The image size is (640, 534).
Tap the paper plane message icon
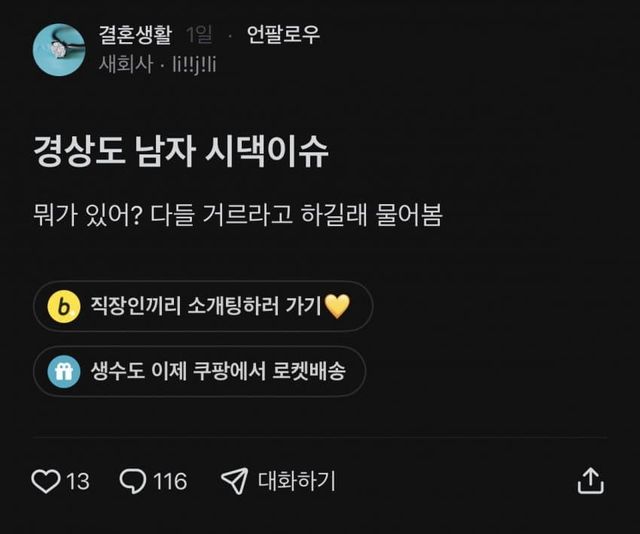(234, 481)
